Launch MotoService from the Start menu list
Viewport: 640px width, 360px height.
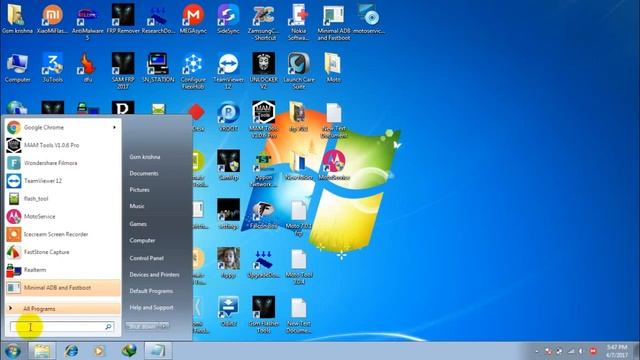(x=63, y=216)
